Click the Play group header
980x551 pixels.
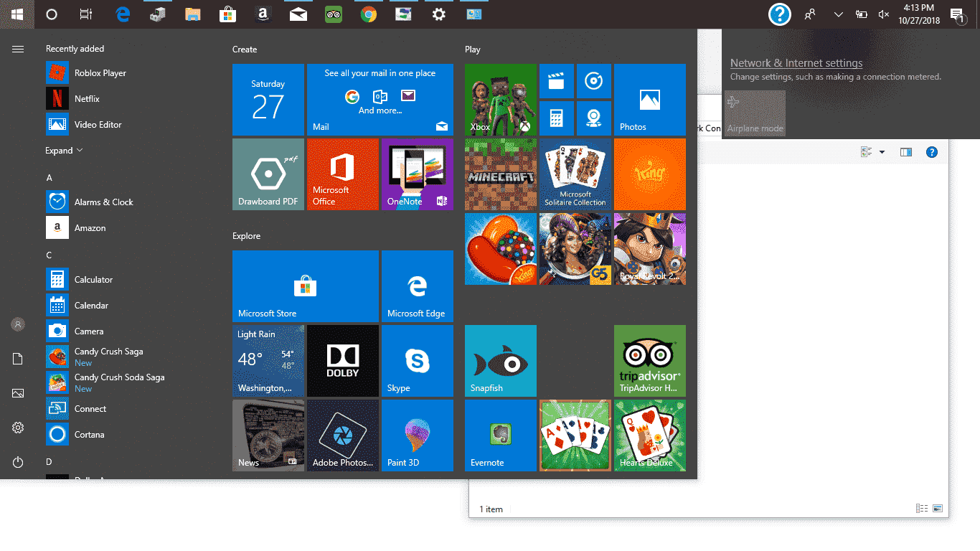pos(473,50)
